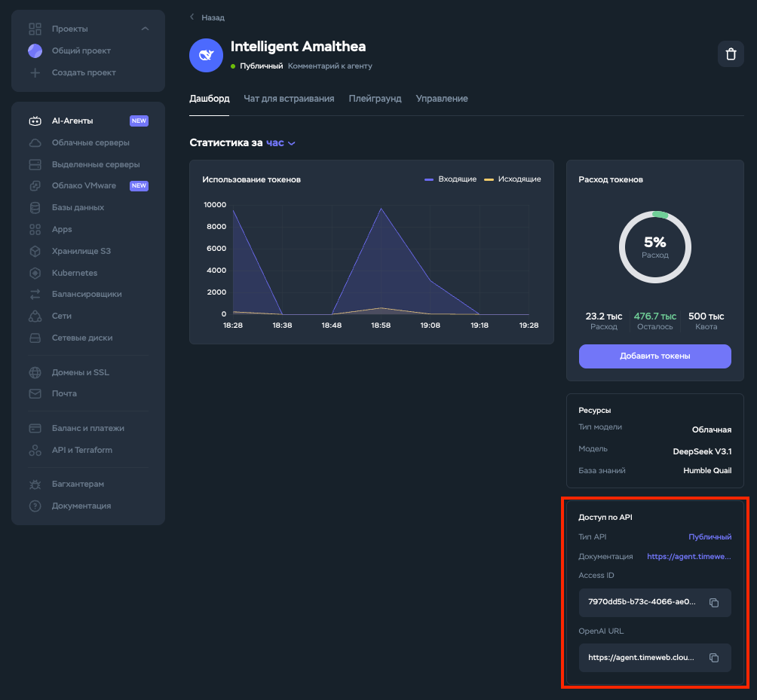Click the S3 storage cube icon
This screenshot has height=700, width=757.
click(35, 251)
